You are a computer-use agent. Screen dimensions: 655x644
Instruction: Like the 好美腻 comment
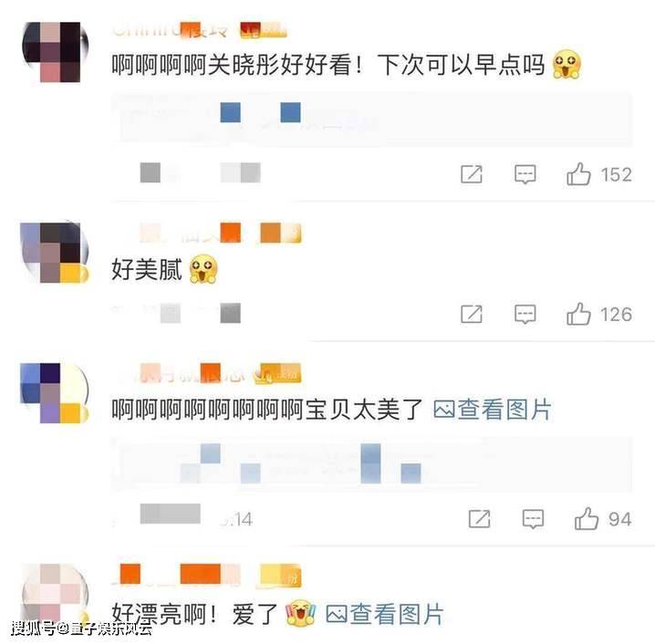578,314
